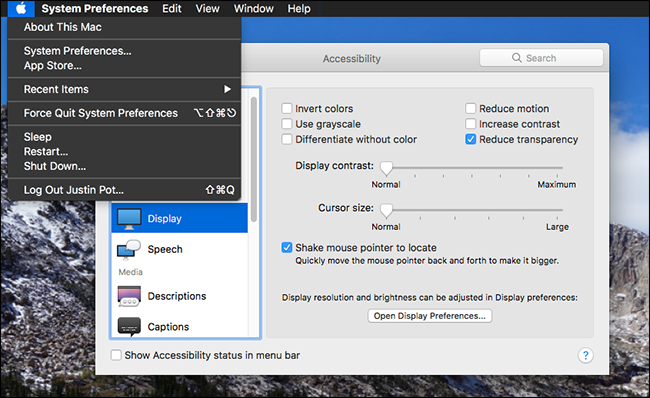Click the Cursor size slider thumb
The height and width of the screenshot is (398, 650).
[x=386, y=211]
